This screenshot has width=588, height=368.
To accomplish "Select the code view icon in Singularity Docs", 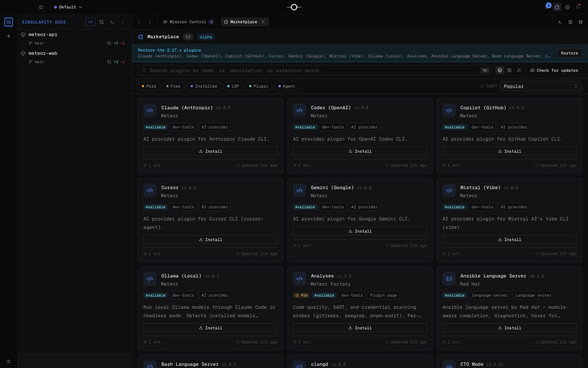I will 90,22.
